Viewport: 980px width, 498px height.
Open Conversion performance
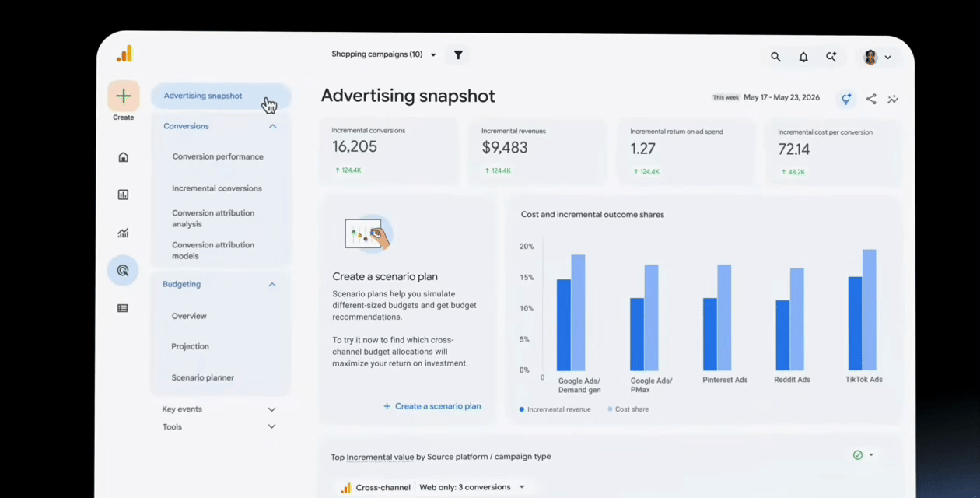(x=218, y=156)
